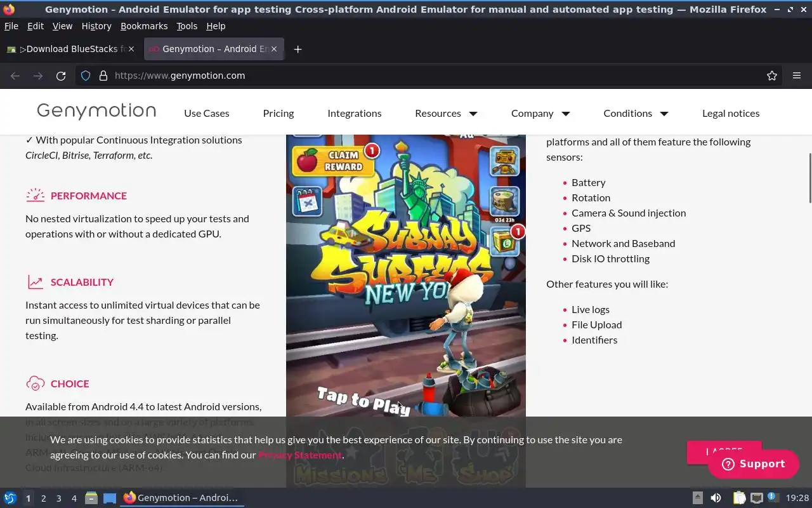Click the Disk IO throttling list item

tap(610, 258)
